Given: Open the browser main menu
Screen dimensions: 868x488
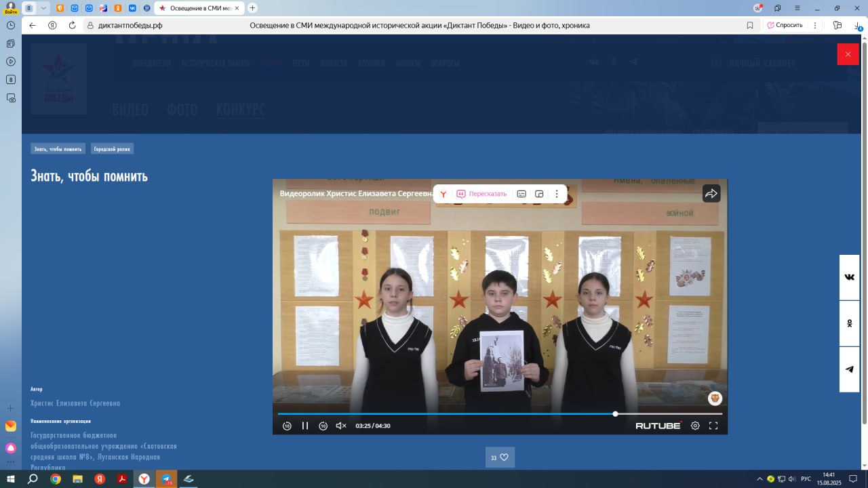Looking at the screenshot, I should point(797,8).
